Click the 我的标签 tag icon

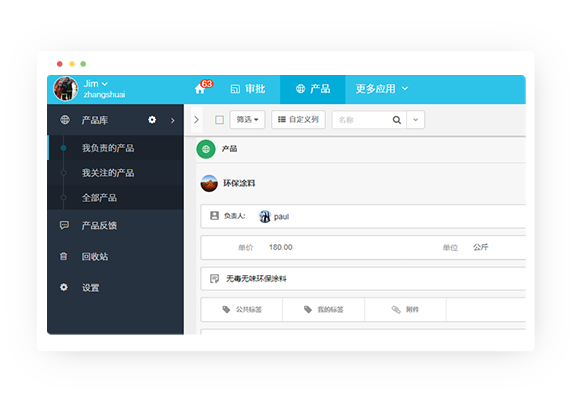pyautogui.click(x=308, y=309)
